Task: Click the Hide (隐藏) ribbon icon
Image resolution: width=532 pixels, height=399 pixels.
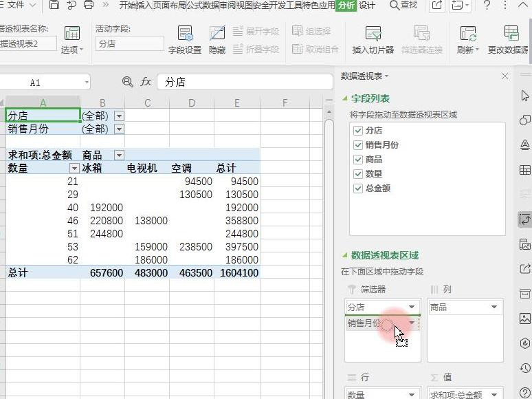Action: [217, 34]
